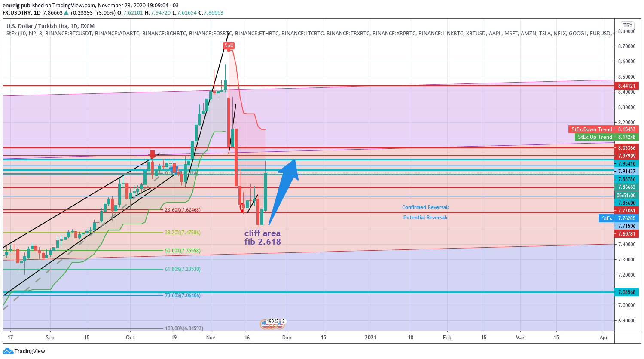
Task: Click the 7.95410 cyan price label
Action: tap(627, 164)
